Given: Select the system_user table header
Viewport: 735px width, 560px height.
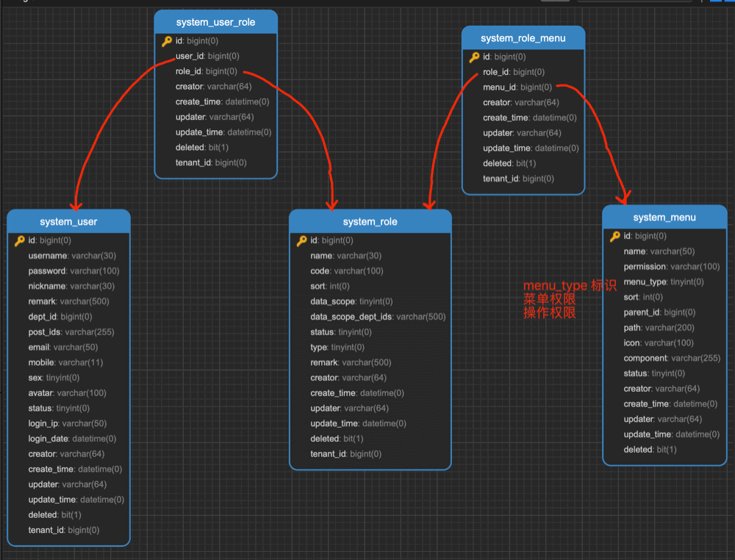Looking at the screenshot, I should tap(68, 221).
